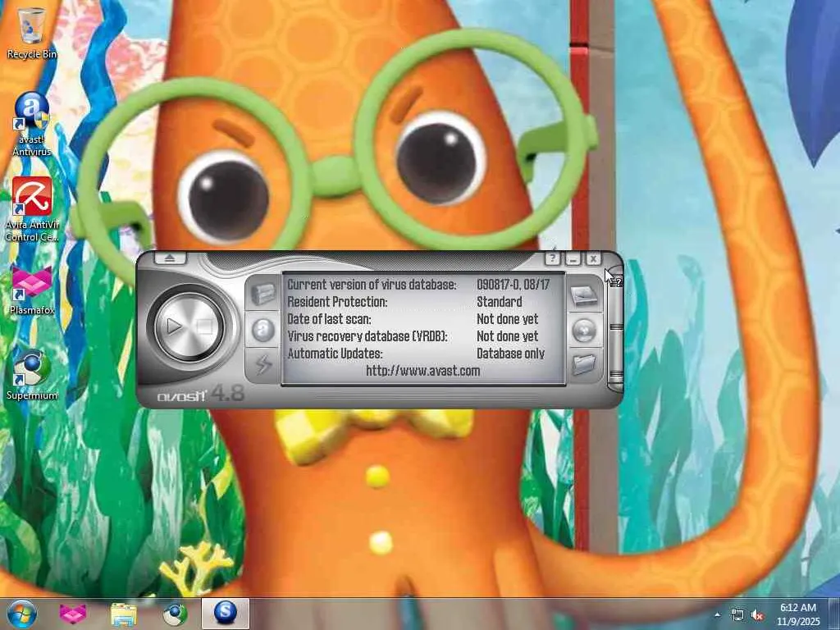This screenshot has width=840, height=630.
Task: Select the removable media disc icon
Action: click(x=583, y=331)
